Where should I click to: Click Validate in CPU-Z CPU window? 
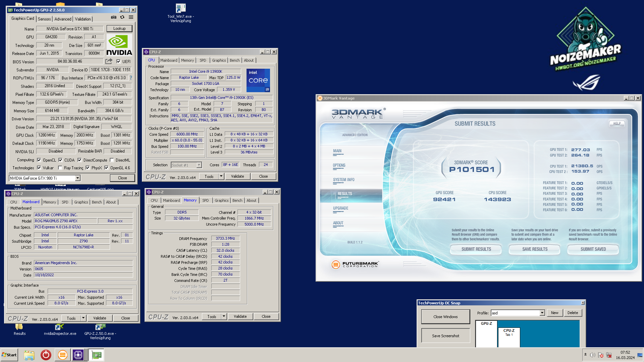pos(237,176)
